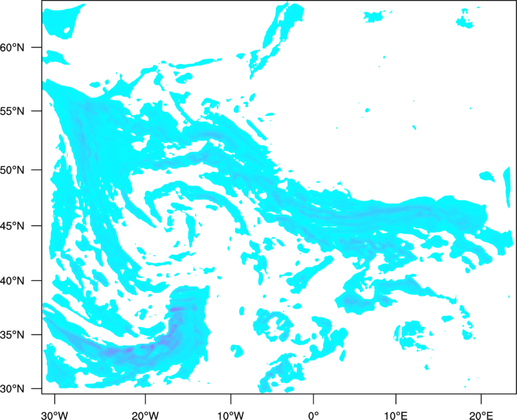
Task: Click the 55°N latitude axis label
Action: tap(12, 111)
